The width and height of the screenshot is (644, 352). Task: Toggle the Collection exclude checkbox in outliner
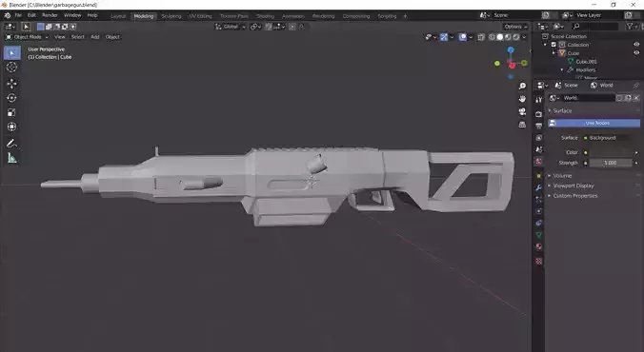553,45
